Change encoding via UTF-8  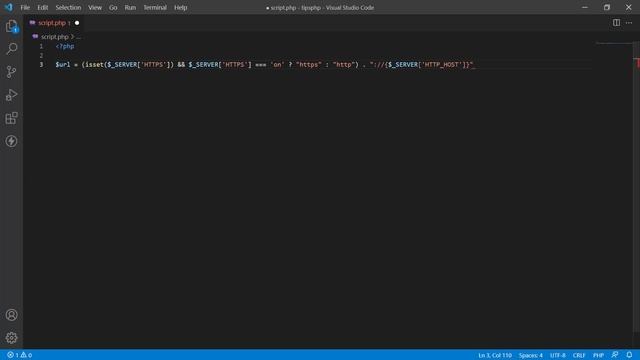[x=558, y=355]
